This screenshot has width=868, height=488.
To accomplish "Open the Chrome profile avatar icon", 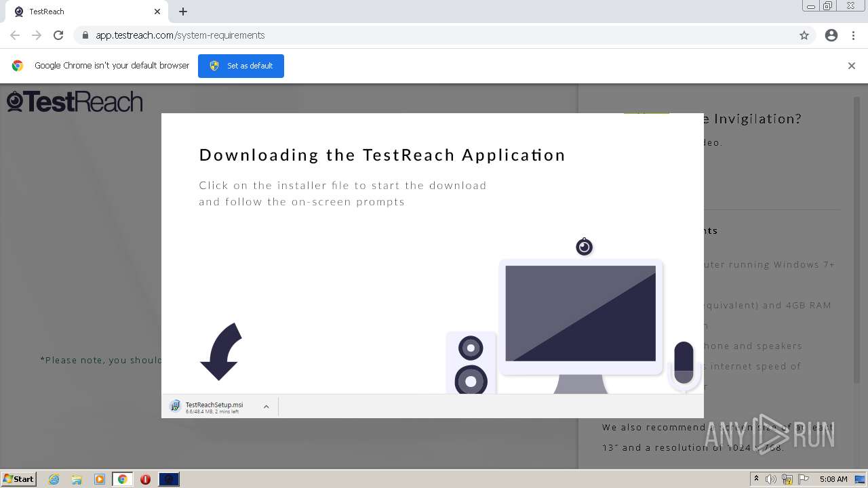I will [x=831, y=35].
